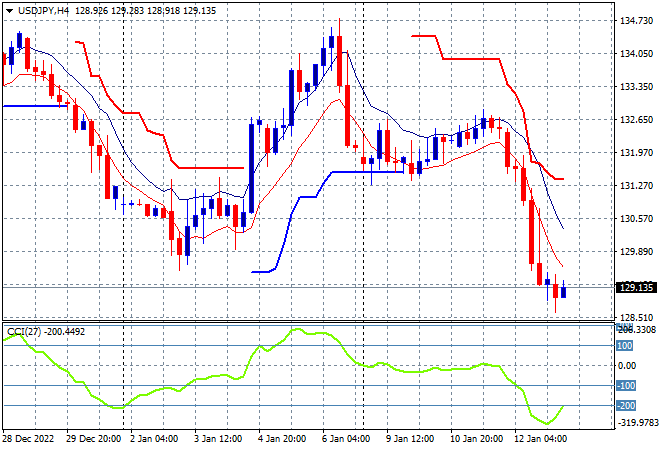Image resolution: width=660 pixels, height=450 pixels.
Task: Select the USDJPY,H4 chart title text
Action: click(x=43, y=11)
